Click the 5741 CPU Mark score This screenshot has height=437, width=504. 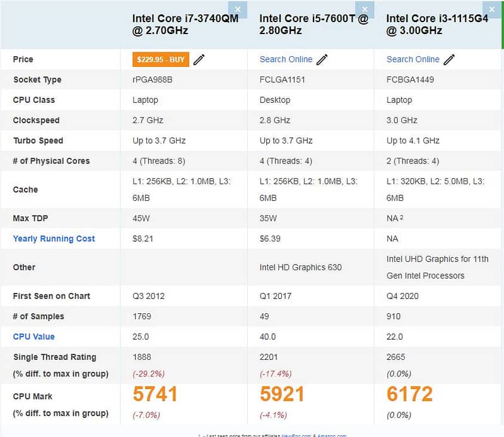155,394
